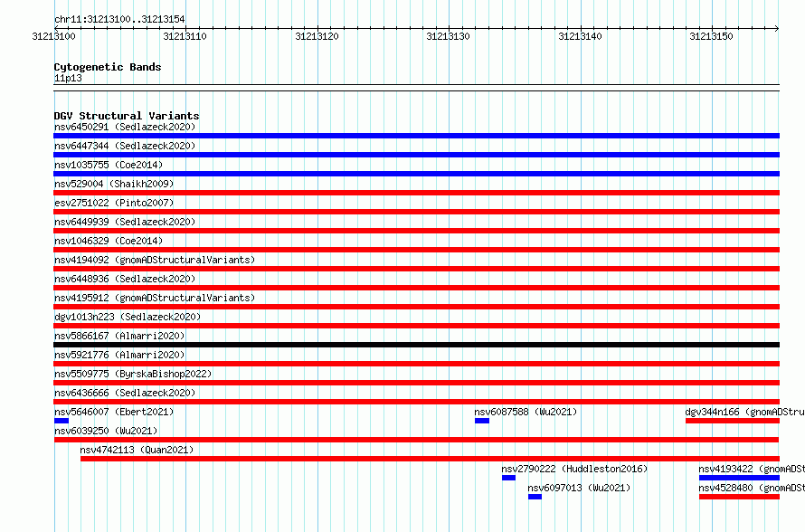The image size is (805, 532).
Task: Click ruler position 31213150
Action: click(x=712, y=36)
